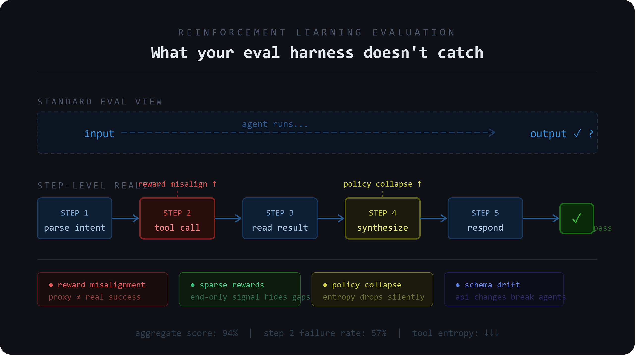The height and width of the screenshot is (364, 644).
Task: Click the 'pass' label beside the checkmark box
Action: (x=603, y=228)
